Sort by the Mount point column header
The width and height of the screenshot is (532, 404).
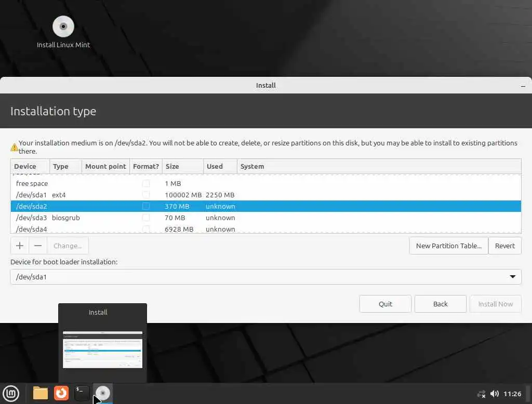[x=105, y=166]
